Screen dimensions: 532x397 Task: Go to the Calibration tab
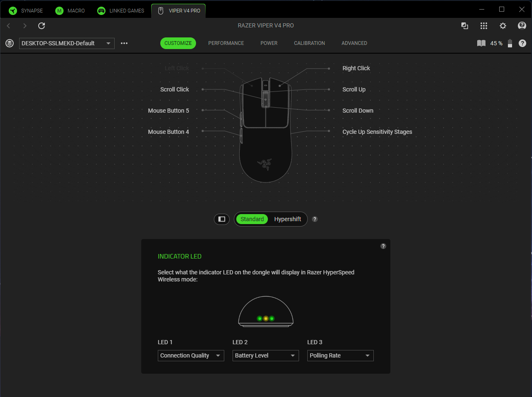point(309,43)
